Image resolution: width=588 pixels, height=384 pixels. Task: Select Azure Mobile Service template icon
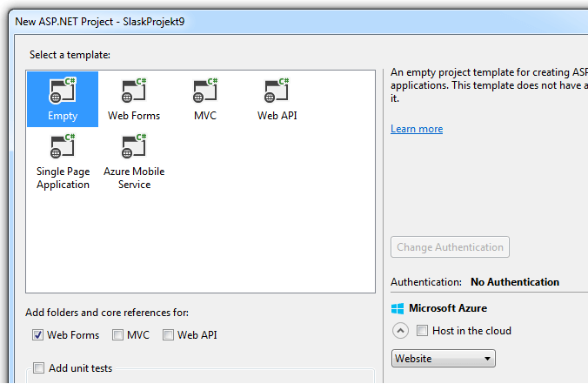(134, 145)
